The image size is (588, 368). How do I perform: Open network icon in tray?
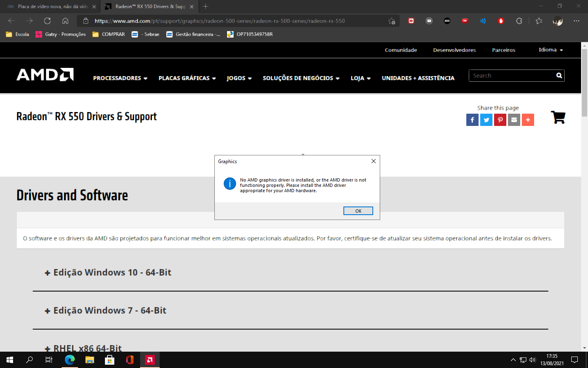click(523, 360)
